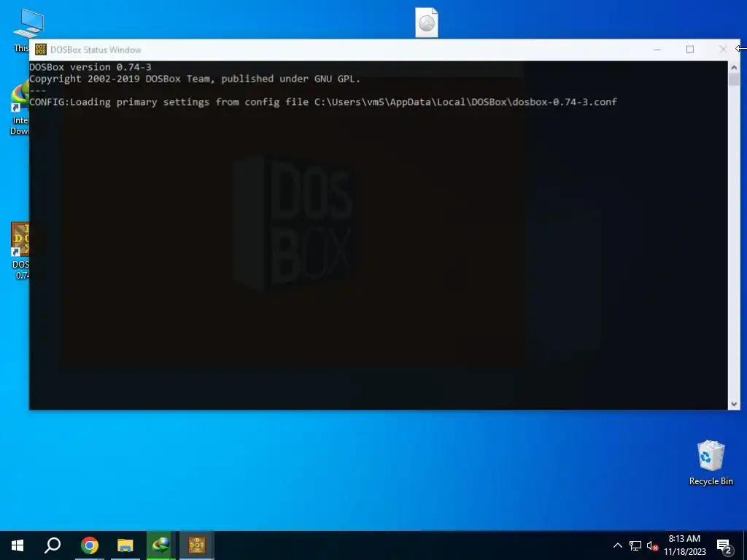
Task: Maximize the DOSBox Status Window
Action: (690, 50)
